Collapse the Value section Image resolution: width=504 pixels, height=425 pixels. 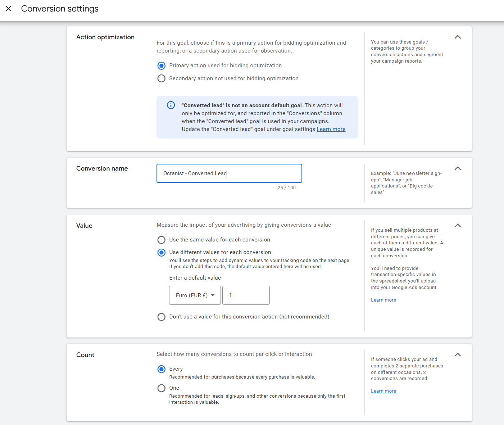[458, 226]
